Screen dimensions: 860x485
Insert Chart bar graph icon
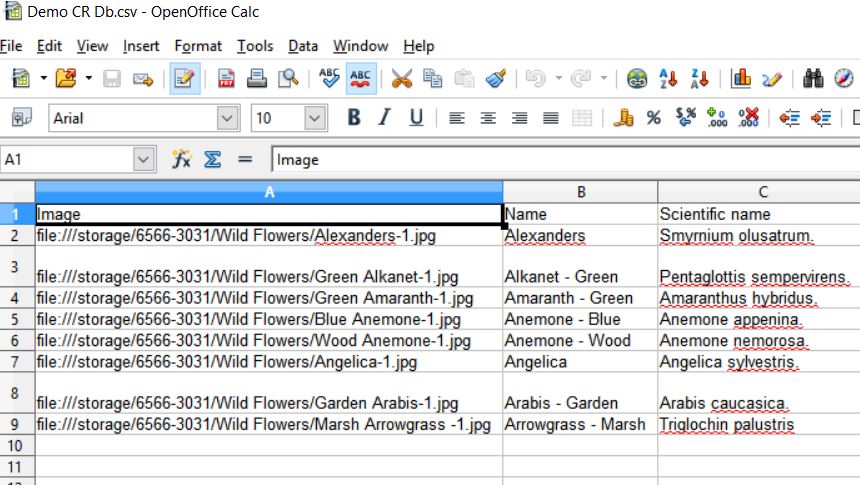[740, 78]
